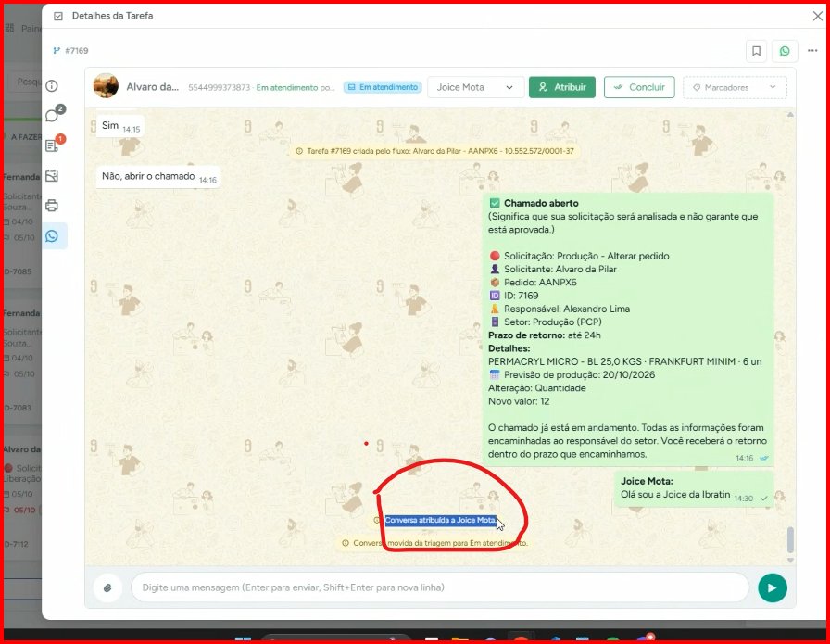Viewport: 830px width, 644px height.
Task: Click the phone number 5544999373873
Action: tap(220, 87)
